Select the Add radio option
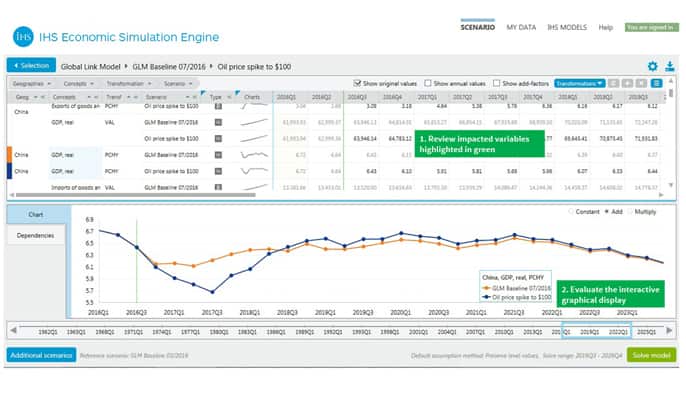This screenshot has width=686, height=400. coord(607,212)
